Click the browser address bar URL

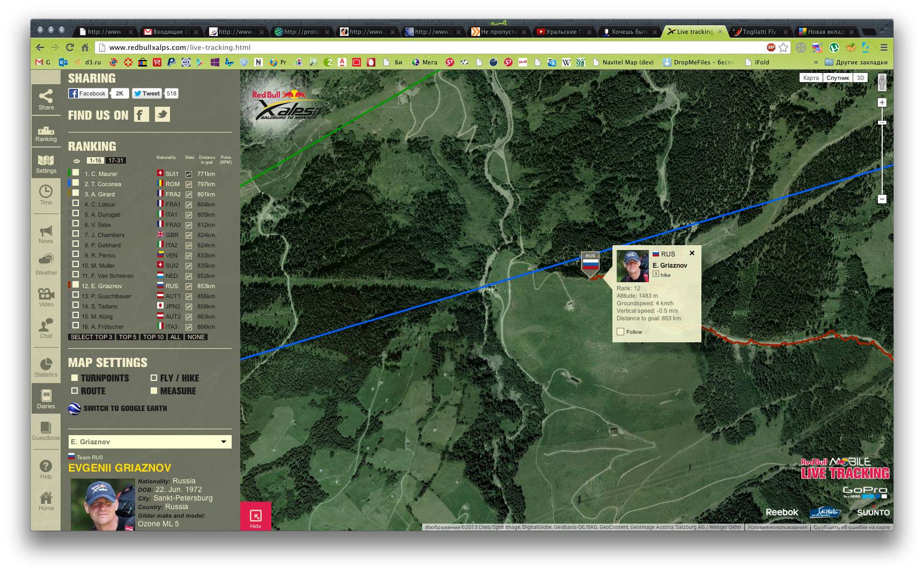[x=180, y=47]
